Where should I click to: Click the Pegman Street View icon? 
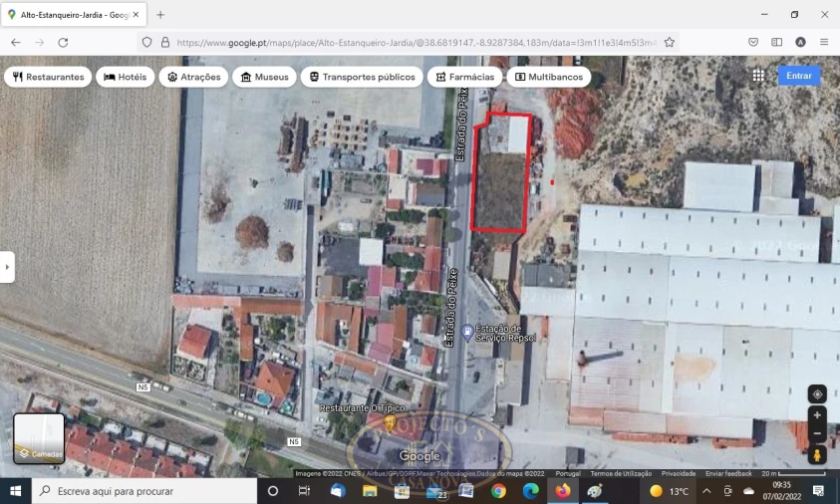[x=817, y=454]
